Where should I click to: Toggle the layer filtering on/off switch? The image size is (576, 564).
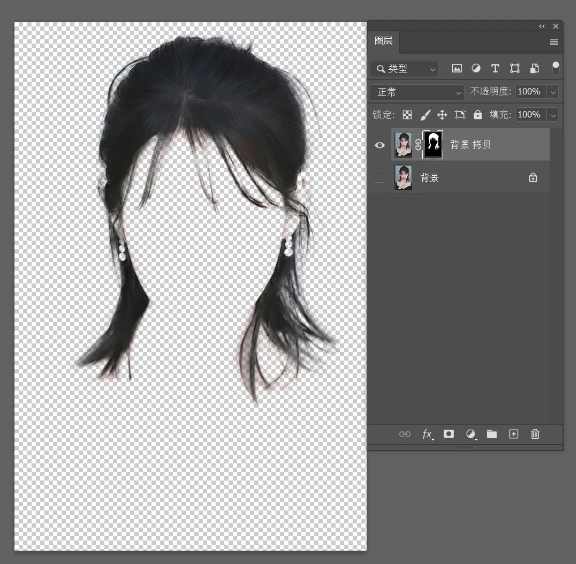click(x=555, y=68)
